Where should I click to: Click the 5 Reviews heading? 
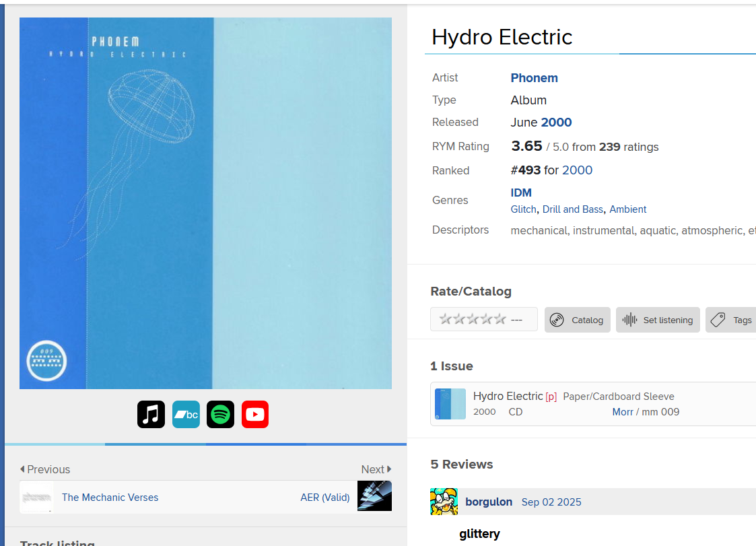462,465
